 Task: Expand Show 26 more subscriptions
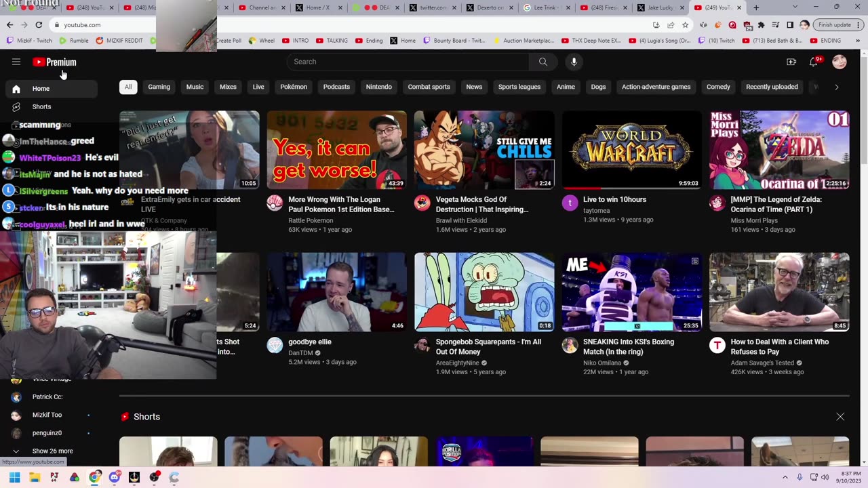tap(52, 451)
